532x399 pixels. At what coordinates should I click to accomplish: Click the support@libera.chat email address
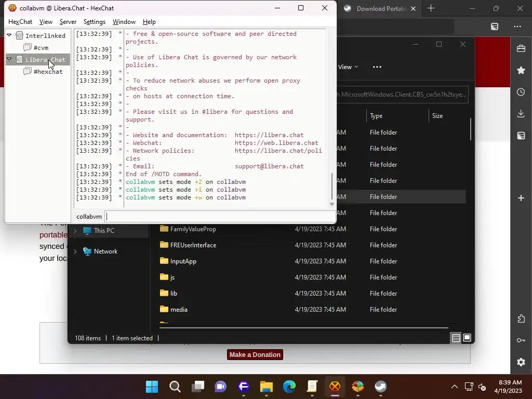pos(269,166)
